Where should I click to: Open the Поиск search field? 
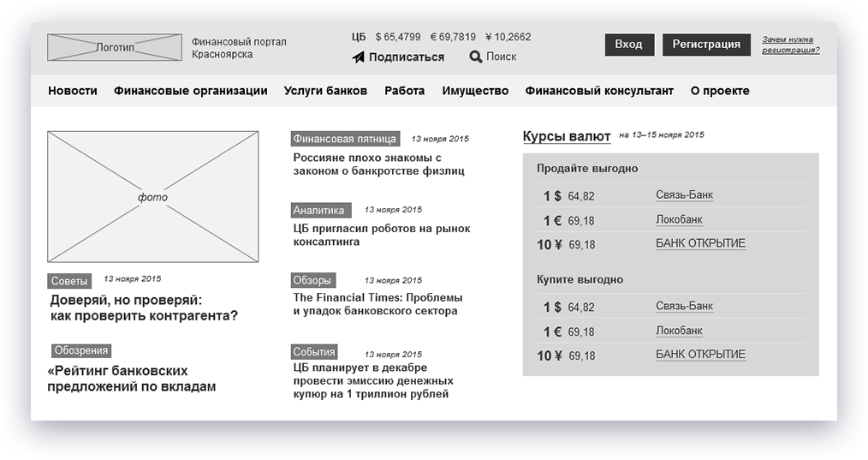[x=501, y=57]
